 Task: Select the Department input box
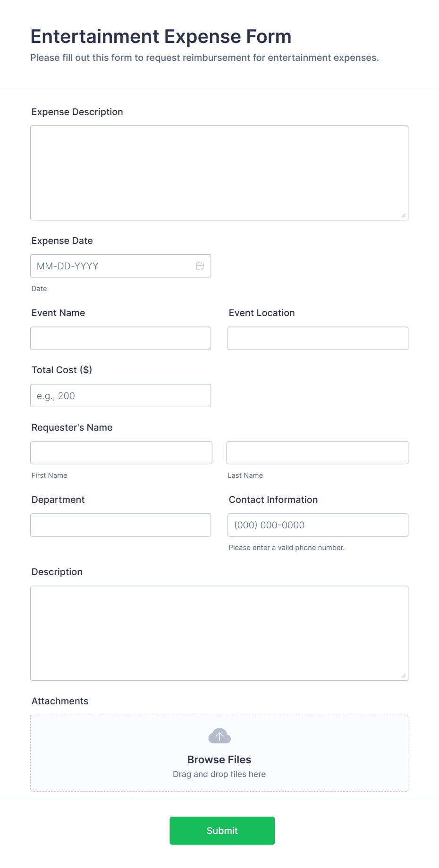pos(120,525)
